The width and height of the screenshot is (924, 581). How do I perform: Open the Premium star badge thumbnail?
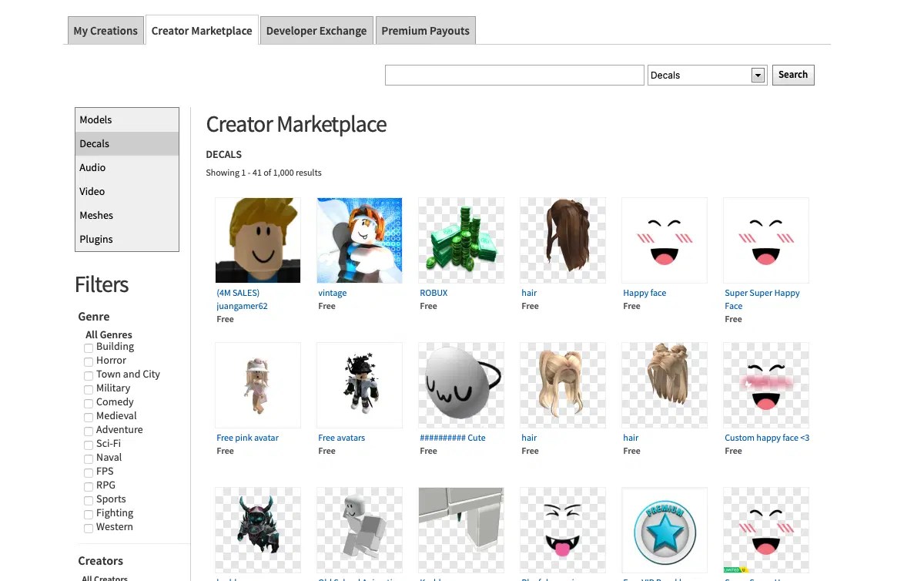pos(665,530)
